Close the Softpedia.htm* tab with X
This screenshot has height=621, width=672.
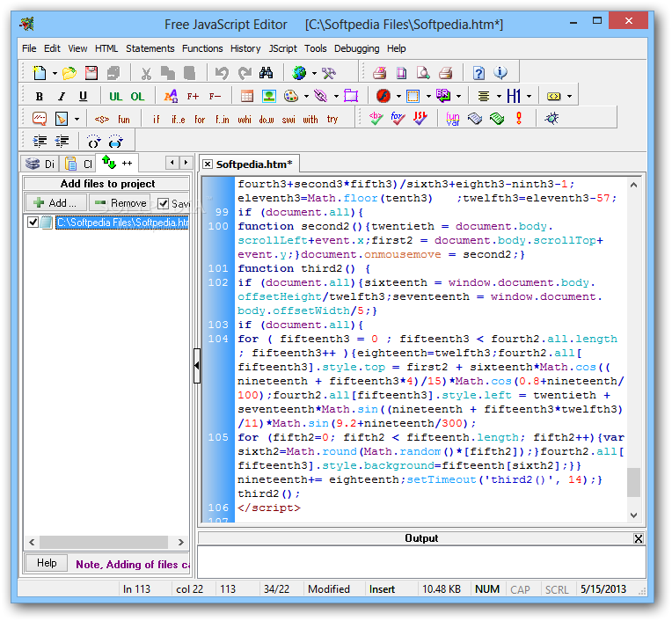pyautogui.click(x=208, y=164)
